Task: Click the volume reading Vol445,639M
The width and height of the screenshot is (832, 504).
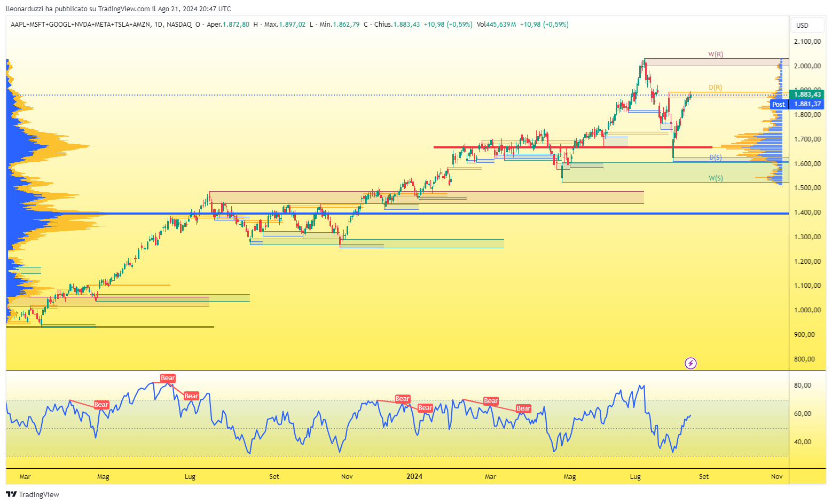Action: pyautogui.click(x=497, y=25)
